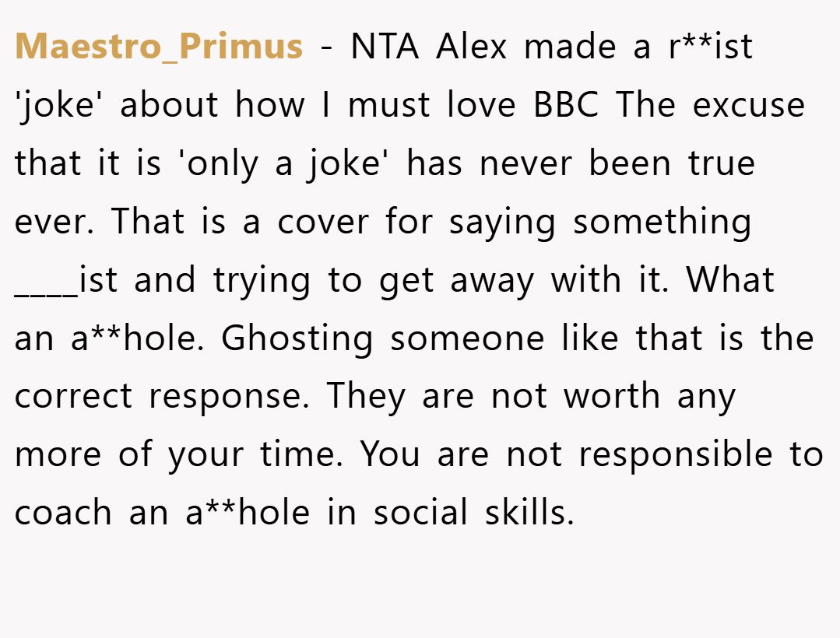Viewport: 840px width, 638px height.
Task: Click the word something on the fourth line
Action: (663, 222)
